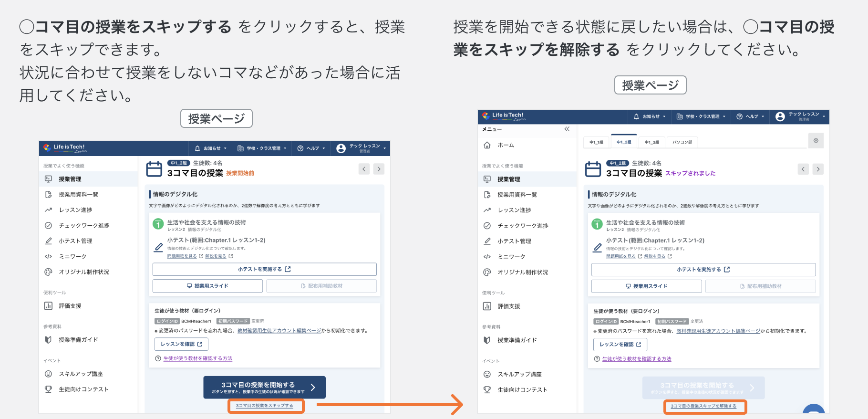The height and width of the screenshot is (419, 868).
Task: Click ミニワーク code icon in left screenshot
Action: (x=48, y=256)
